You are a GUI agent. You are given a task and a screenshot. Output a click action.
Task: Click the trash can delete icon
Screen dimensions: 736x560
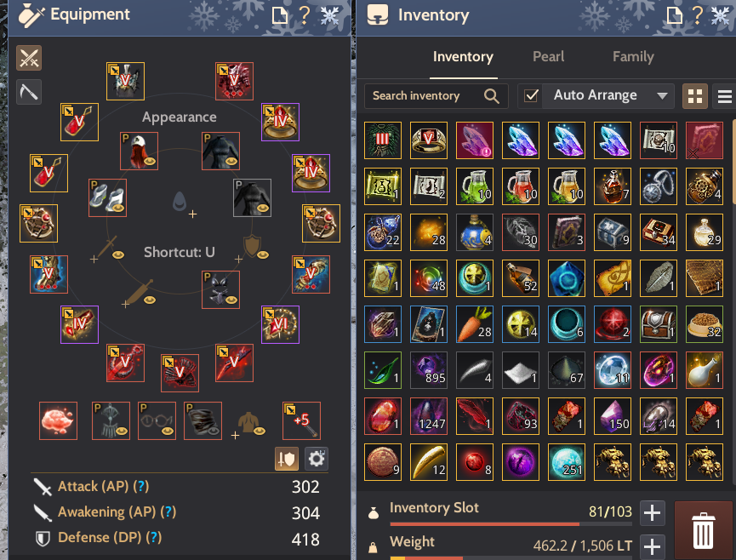coord(703,531)
